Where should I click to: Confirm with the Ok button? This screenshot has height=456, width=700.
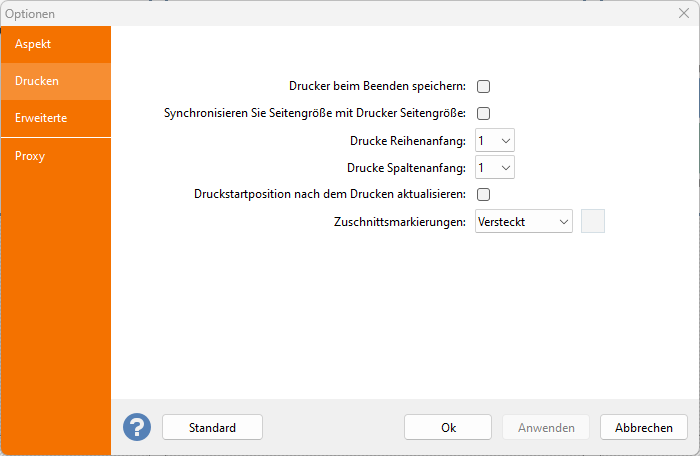point(448,427)
